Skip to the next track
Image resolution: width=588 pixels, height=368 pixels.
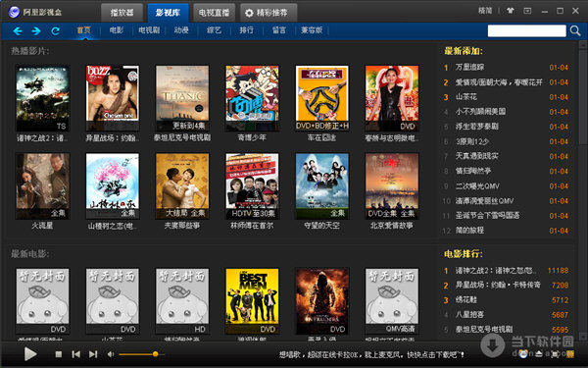tap(93, 354)
